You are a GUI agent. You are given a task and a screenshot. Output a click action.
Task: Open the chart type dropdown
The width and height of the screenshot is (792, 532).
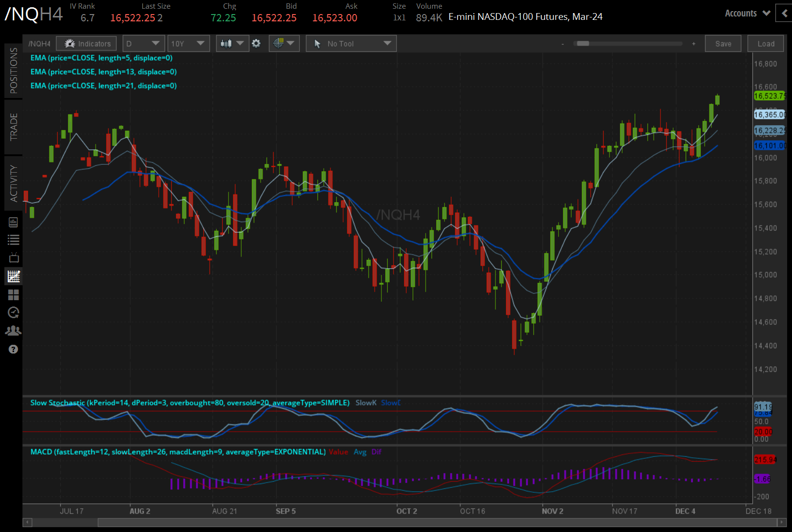point(232,43)
